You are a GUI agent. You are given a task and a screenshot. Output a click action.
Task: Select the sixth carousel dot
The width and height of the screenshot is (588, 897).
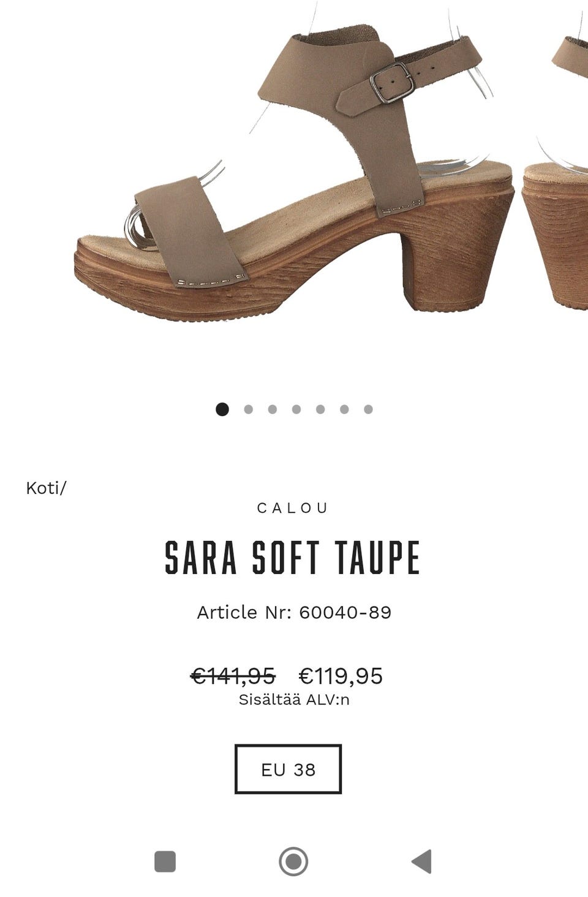coord(344,409)
